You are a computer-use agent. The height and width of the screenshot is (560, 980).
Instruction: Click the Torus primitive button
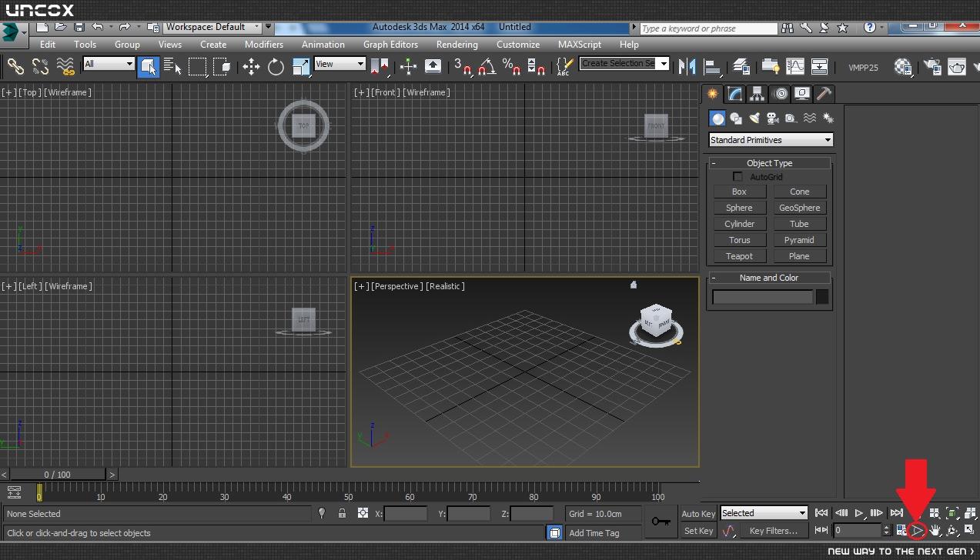(x=739, y=240)
